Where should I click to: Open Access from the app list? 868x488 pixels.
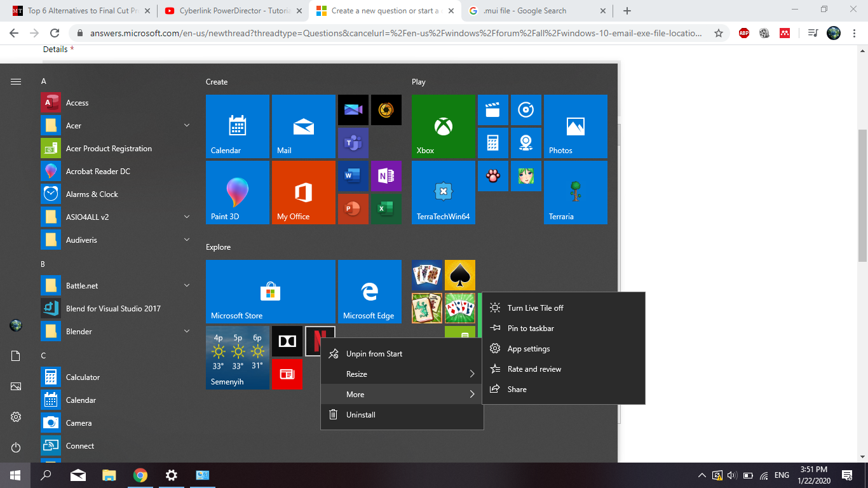[x=117, y=103]
